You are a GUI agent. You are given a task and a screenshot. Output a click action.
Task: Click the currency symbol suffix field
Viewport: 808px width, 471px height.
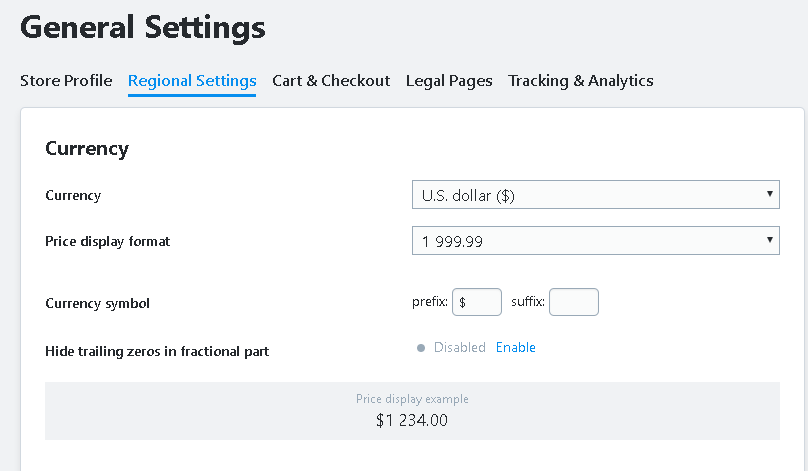[574, 302]
